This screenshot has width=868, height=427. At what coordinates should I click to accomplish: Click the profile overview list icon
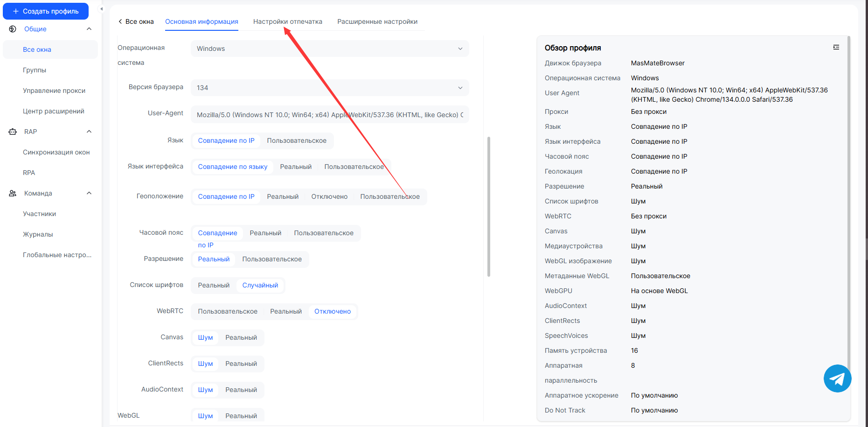click(836, 47)
